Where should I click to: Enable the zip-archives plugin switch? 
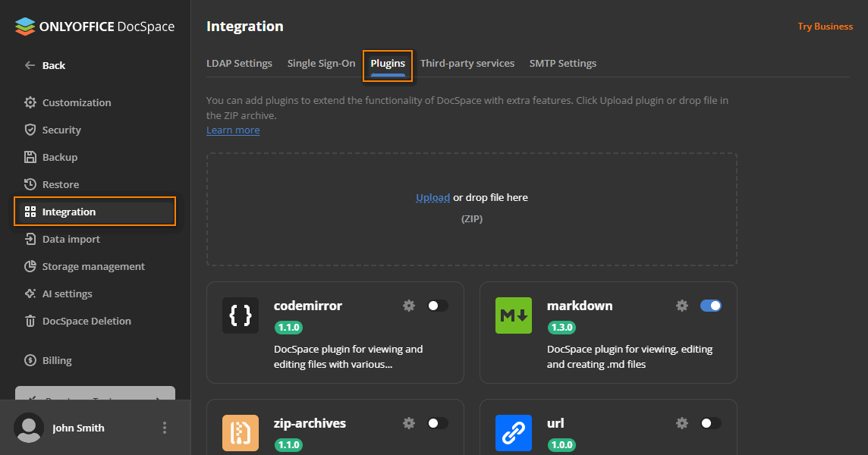437,423
